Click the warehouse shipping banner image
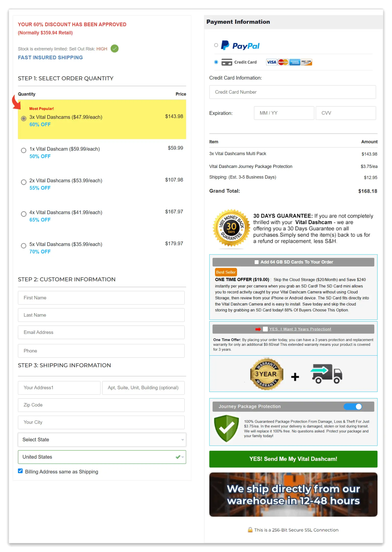 pos(293,494)
